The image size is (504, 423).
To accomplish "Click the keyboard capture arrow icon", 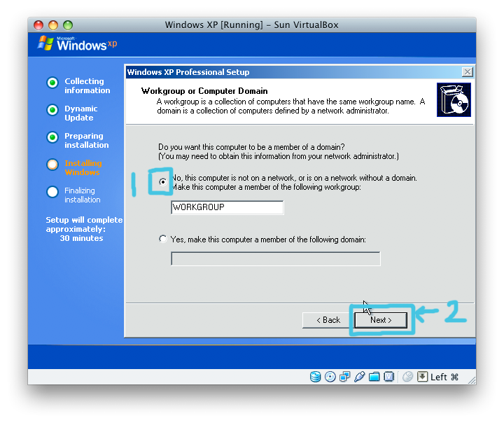I will tap(422, 376).
